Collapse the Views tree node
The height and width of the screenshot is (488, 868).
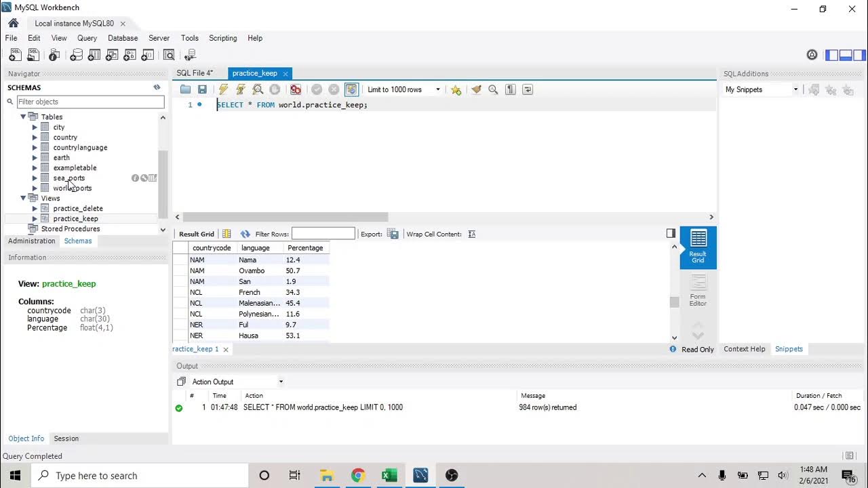23,198
